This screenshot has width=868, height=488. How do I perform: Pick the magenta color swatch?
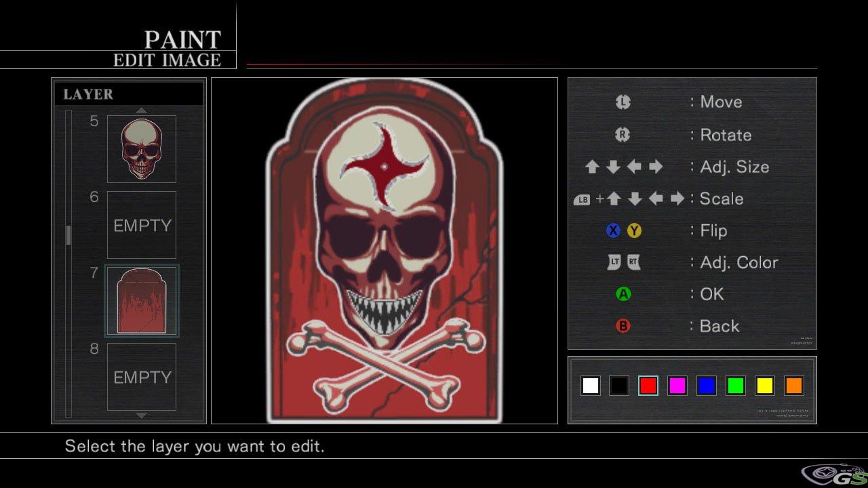(677, 386)
